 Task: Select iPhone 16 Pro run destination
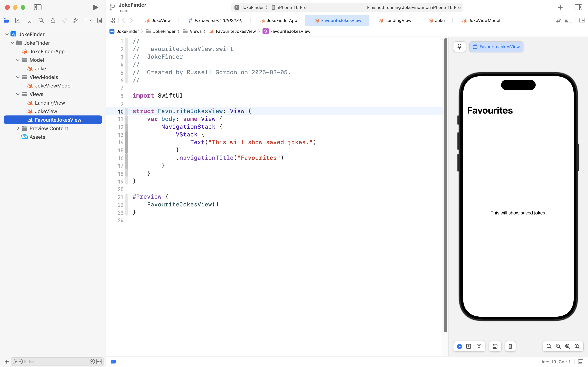pyautogui.click(x=292, y=7)
